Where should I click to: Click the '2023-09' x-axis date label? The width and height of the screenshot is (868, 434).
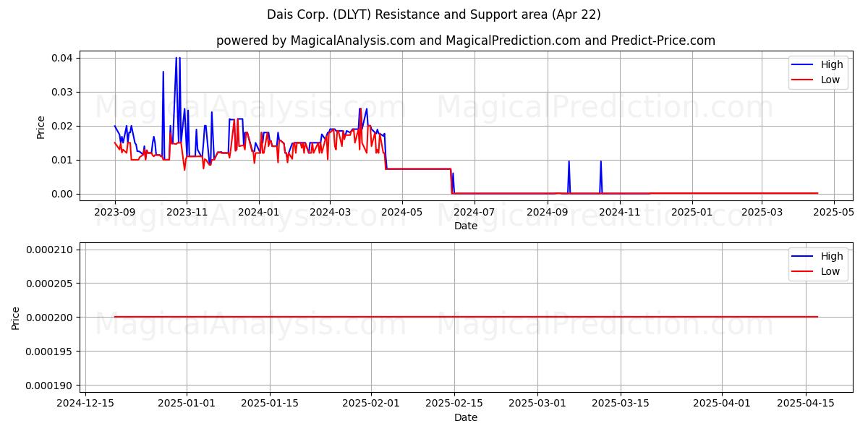pyautogui.click(x=115, y=212)
